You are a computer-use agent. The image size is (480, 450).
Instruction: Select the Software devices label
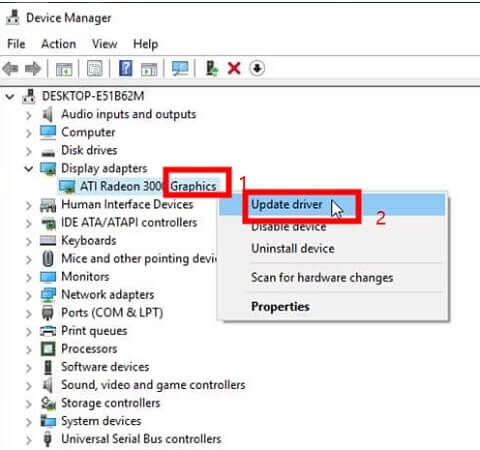click(105, 367)
